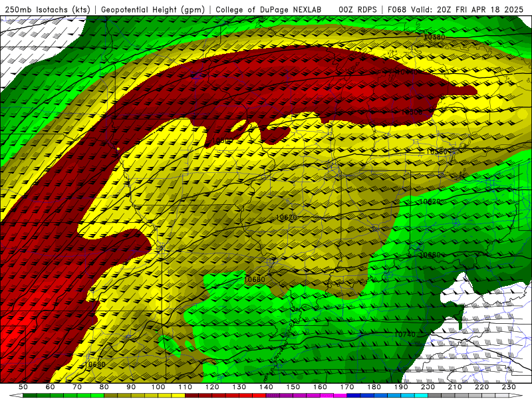Click the 210 label on the color scale

(455, 387)
